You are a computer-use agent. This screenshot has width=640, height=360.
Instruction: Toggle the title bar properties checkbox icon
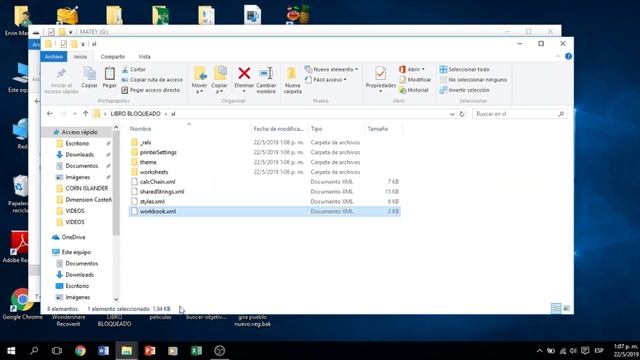[x=63, y=44]
